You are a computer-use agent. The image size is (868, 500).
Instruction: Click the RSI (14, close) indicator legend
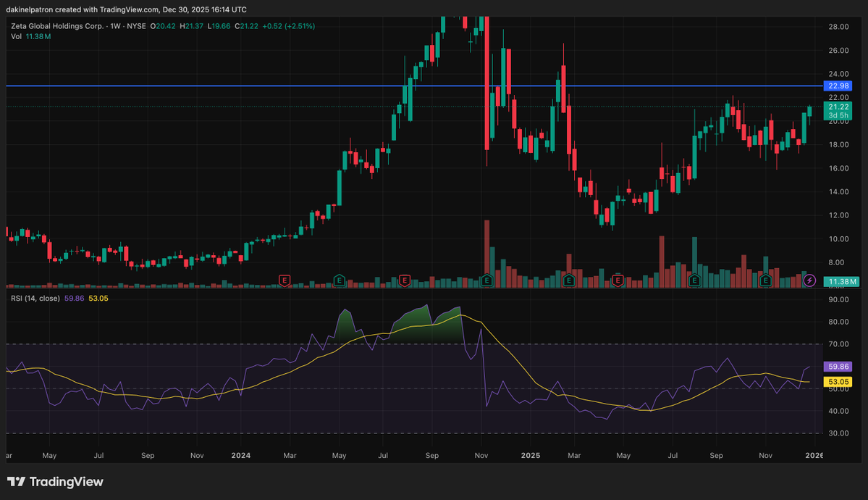tap(35, 299)
